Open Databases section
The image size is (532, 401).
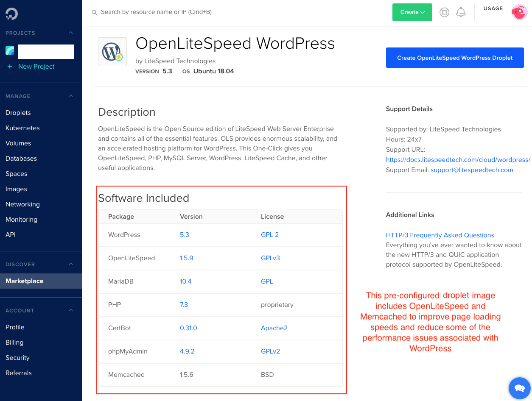point(21,159)
